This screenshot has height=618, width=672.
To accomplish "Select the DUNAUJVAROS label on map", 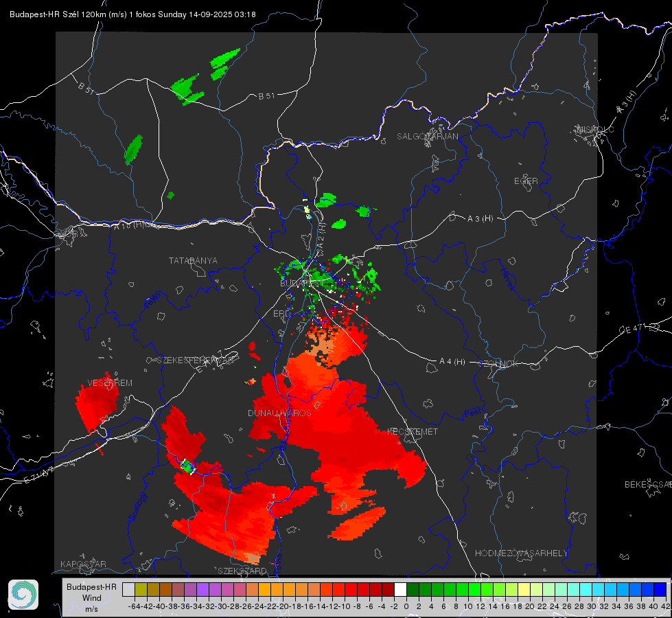I will [279, 413].
